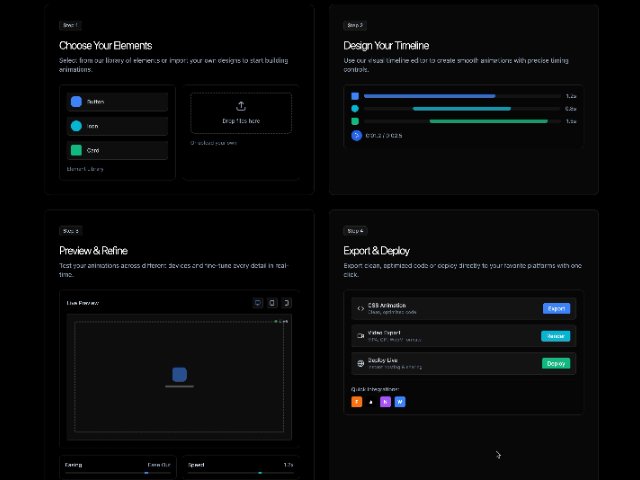This screenshot has height=480, width=640.
Task: Choose the Button row in element library
Action: coord(117,102)
